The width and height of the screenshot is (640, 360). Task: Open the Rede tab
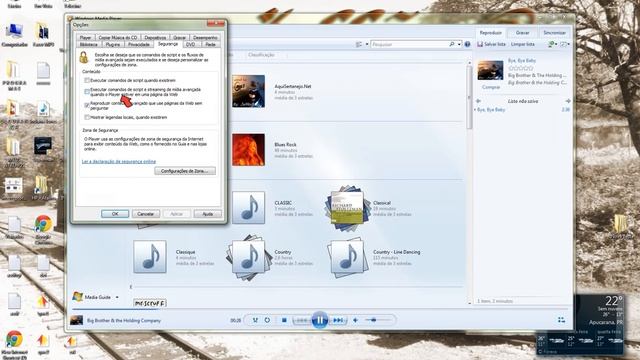210,44
